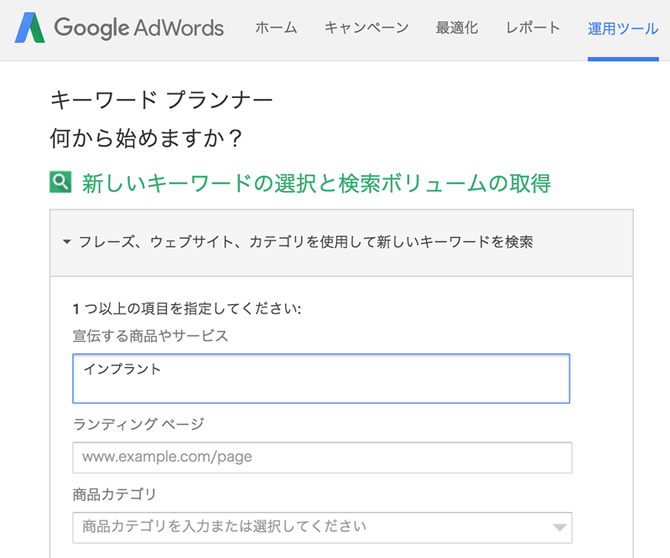
Task: Click the ランディング ページ label
Action: click(x=139, y=424)
